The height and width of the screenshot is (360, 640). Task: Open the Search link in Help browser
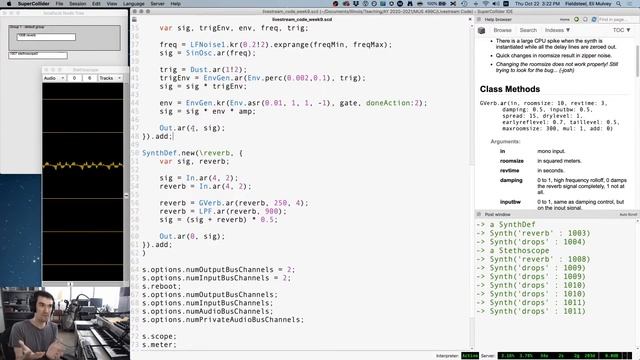[x=528, y=30]
